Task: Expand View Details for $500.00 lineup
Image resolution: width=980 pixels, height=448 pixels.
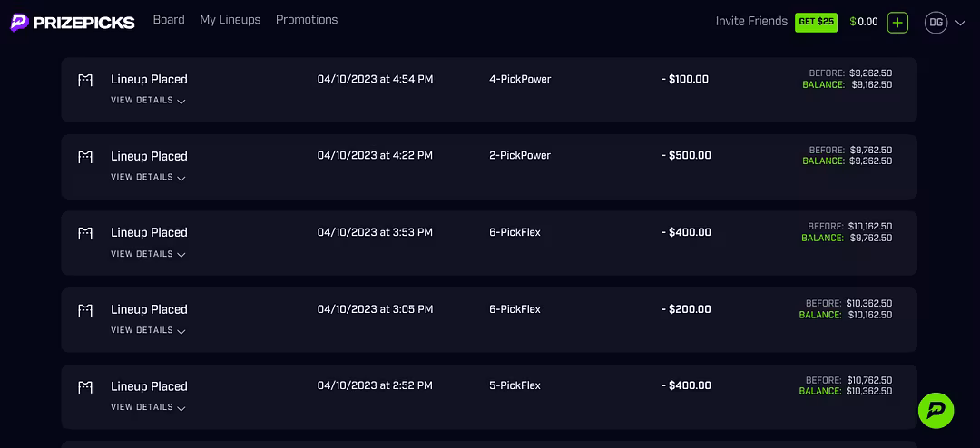Action: pyautogui.click(x=148, y=178)
